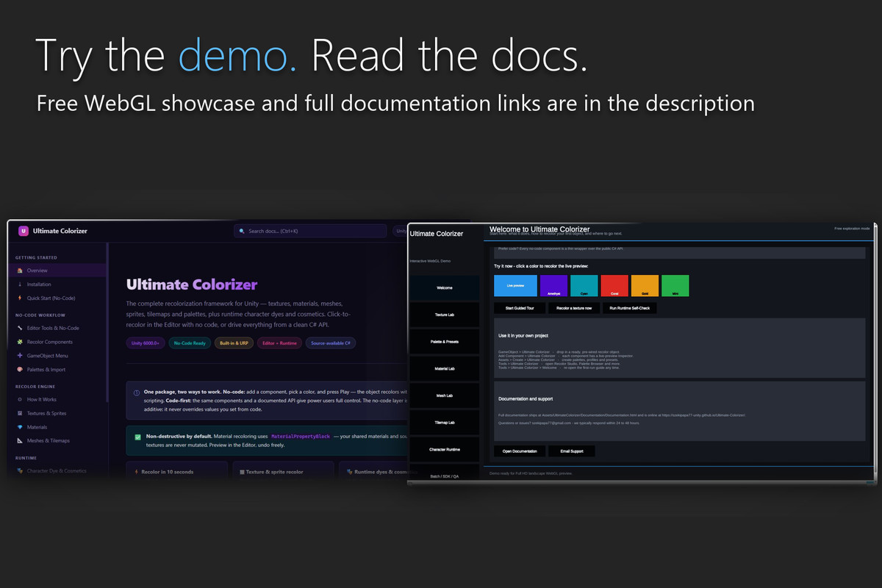
Task: Click the Source-available C# badge
Action: (330, 343)
